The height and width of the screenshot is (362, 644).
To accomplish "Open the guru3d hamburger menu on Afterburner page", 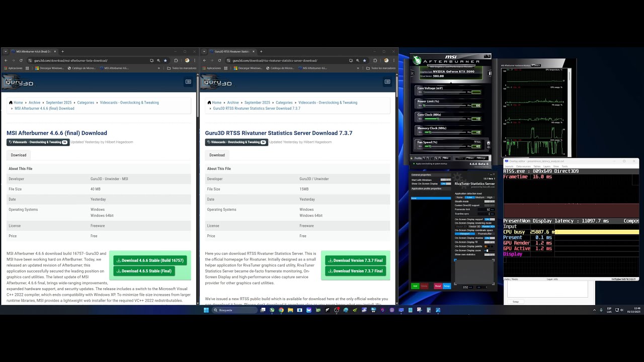I will (188, 81).
